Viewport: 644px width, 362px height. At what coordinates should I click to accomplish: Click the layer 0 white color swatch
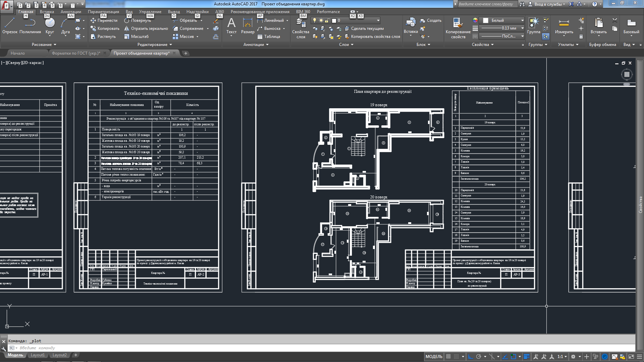coord(334,20)
